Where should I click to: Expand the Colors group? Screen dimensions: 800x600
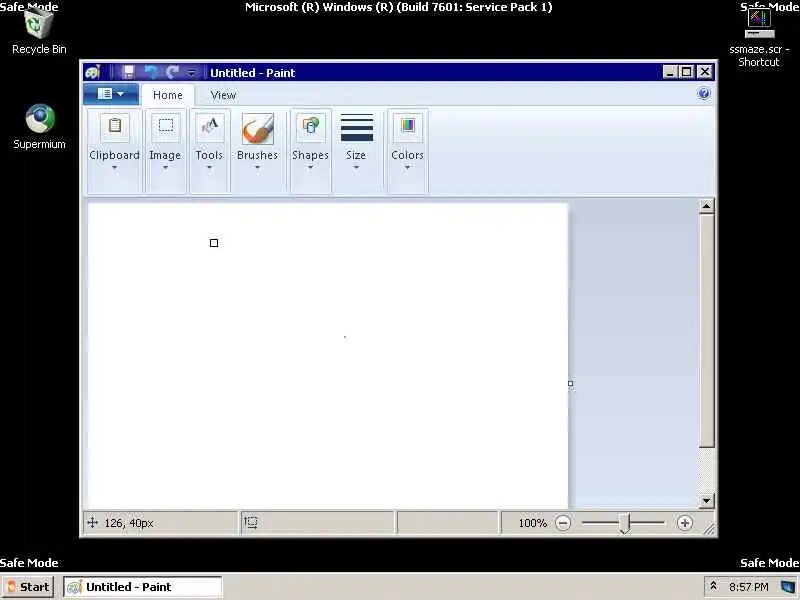pos(407,151)
